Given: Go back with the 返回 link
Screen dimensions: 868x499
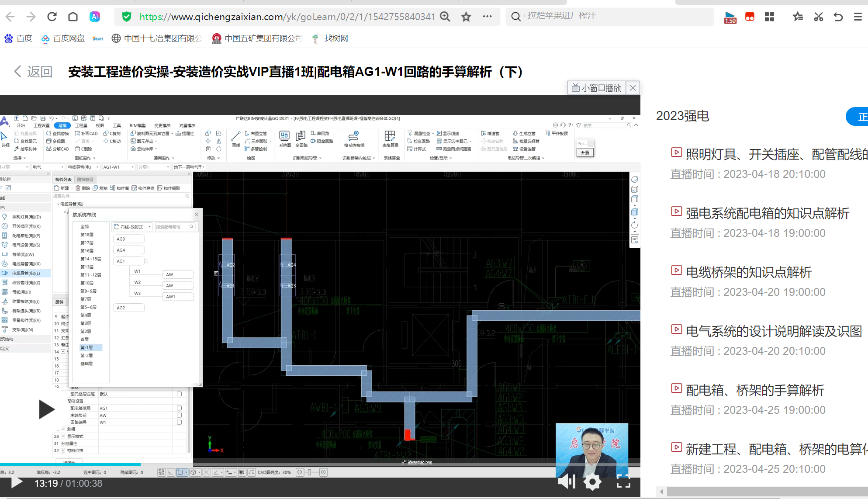Looking at the screenshot, I should click(33, 72).
